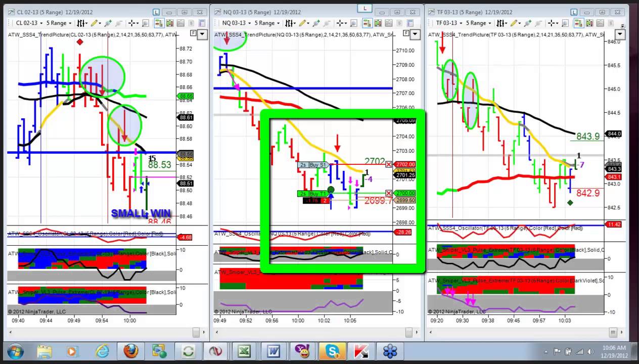The image size is (639, 364).
Task: Open the TF 03-13 instrument dropdown
Action: pyautogui.click(x=450, y=23)
